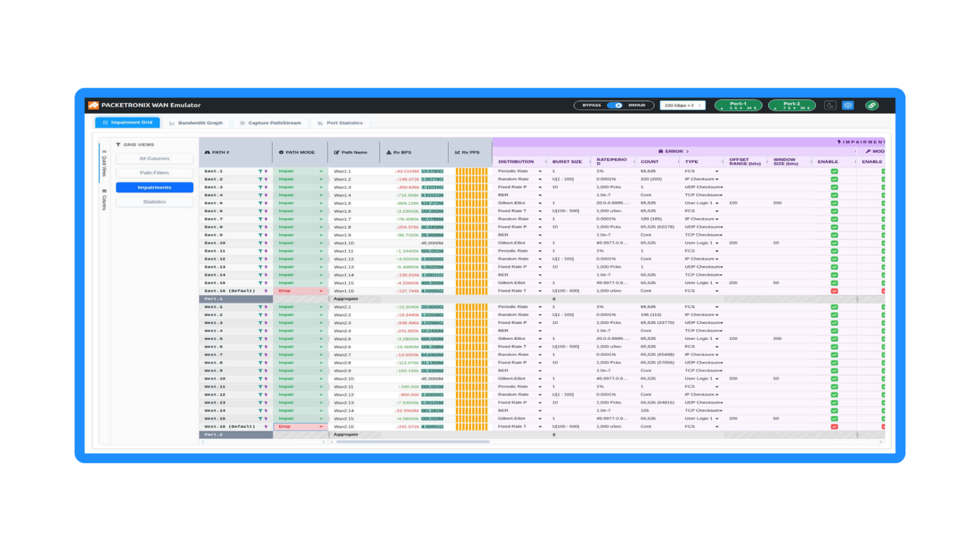
Task: Click the lightning icon for East.8
Action: click(266, 227)
